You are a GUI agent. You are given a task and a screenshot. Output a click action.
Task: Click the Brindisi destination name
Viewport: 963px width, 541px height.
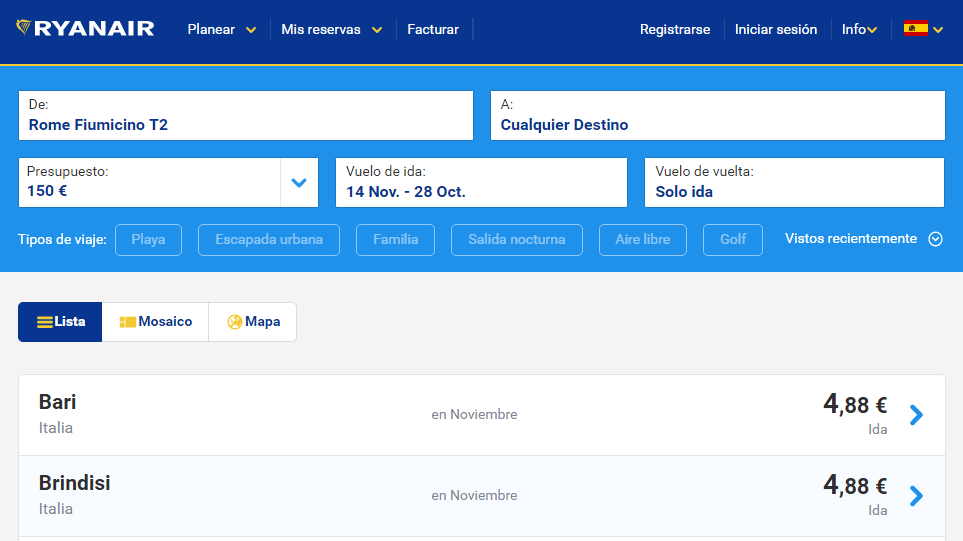[74, 483]
